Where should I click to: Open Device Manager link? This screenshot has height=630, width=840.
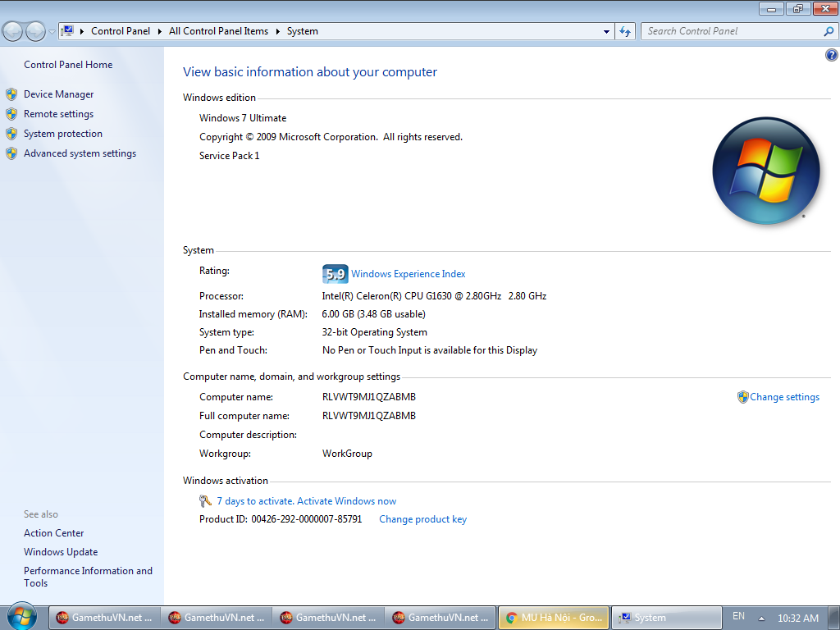(x=58, y=94)
